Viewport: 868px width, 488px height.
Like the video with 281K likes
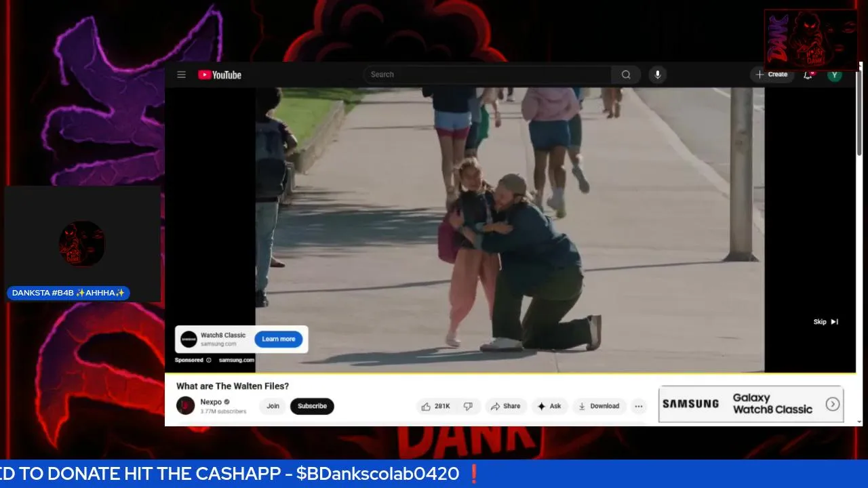(435, 406)
